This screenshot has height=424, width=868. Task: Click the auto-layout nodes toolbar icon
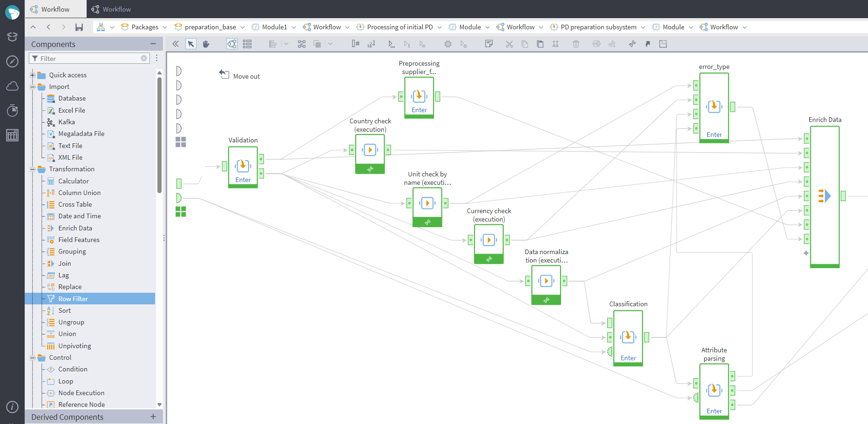tap(302, 44)
